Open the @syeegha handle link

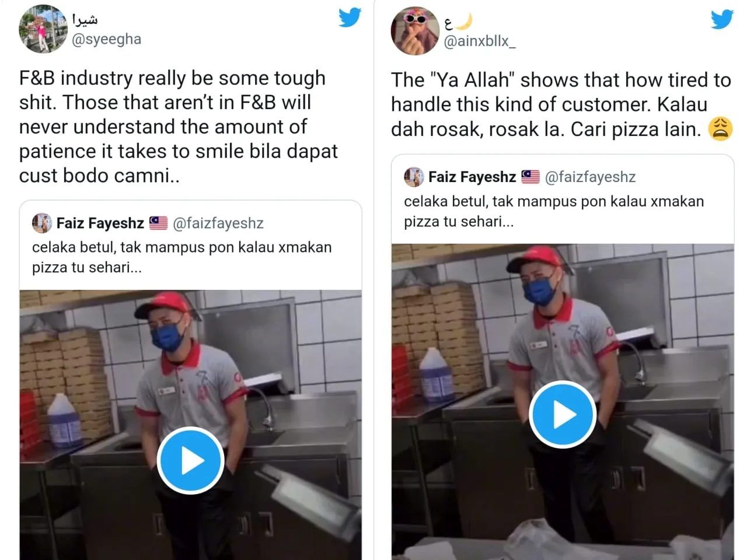106,39
